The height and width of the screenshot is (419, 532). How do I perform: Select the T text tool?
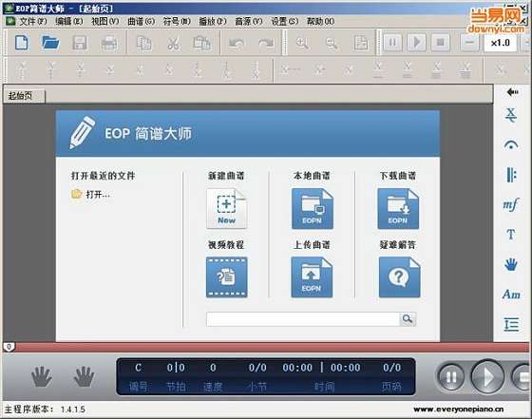pyautogui.click(x=511, y=235)
